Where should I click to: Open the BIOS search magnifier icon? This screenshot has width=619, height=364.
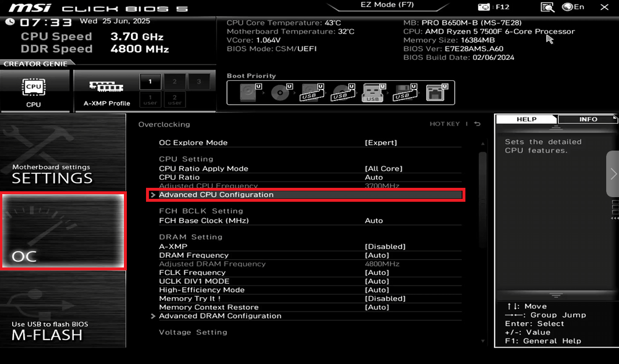coord(547,7)
